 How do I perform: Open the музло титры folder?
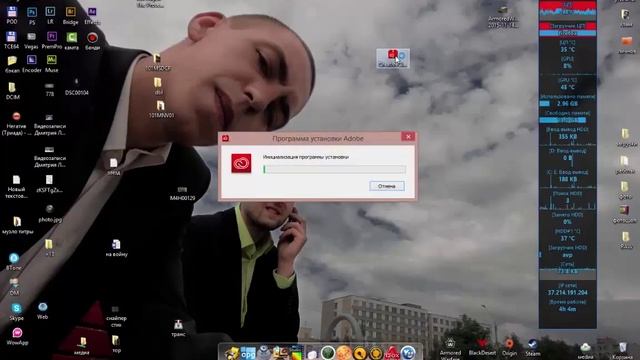[17, 225]
